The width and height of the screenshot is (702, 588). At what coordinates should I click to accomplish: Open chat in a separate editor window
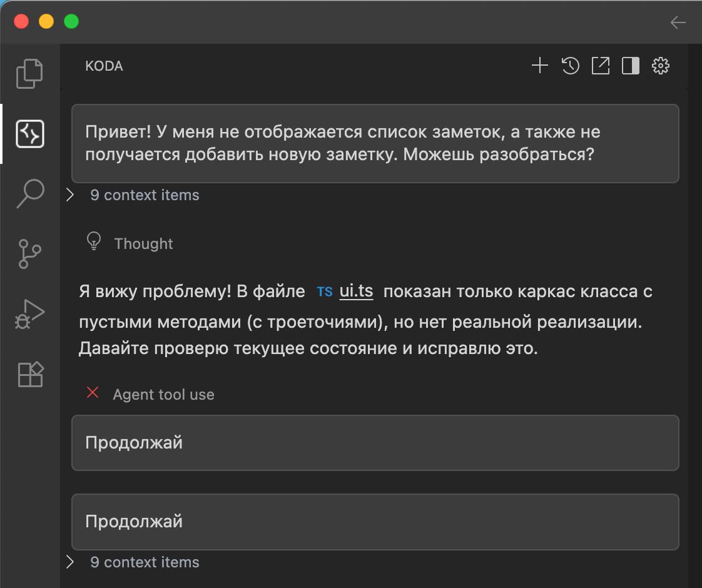click(600, 66)
